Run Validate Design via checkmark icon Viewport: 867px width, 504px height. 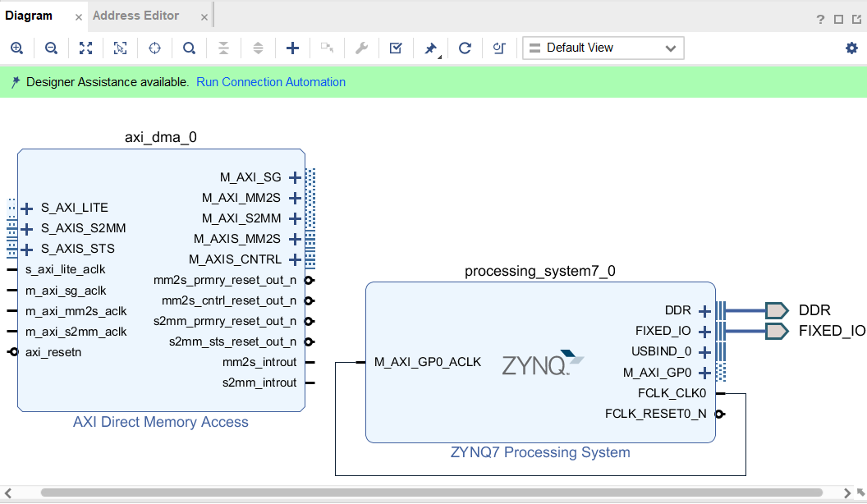tap(396, 48)
